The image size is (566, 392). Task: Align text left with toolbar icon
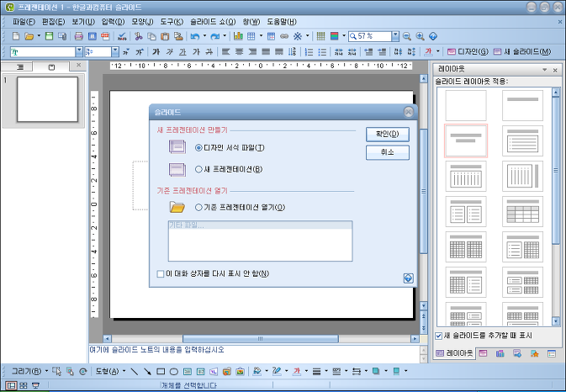coord(225,52)
